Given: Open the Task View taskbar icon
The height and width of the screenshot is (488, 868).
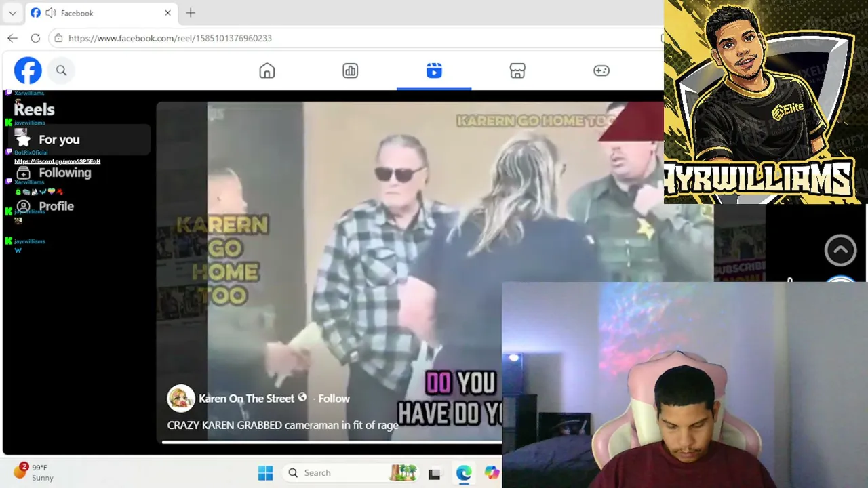Looking at the screenshot, I should click(434, 474).
